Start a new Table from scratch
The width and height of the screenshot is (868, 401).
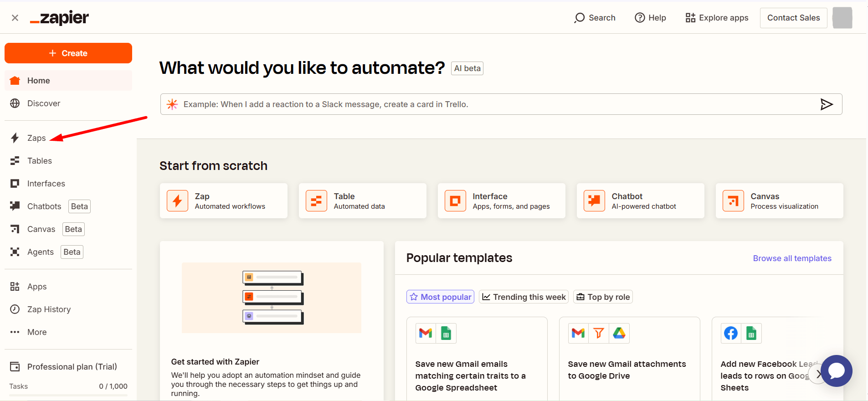[x=363, y=201]
